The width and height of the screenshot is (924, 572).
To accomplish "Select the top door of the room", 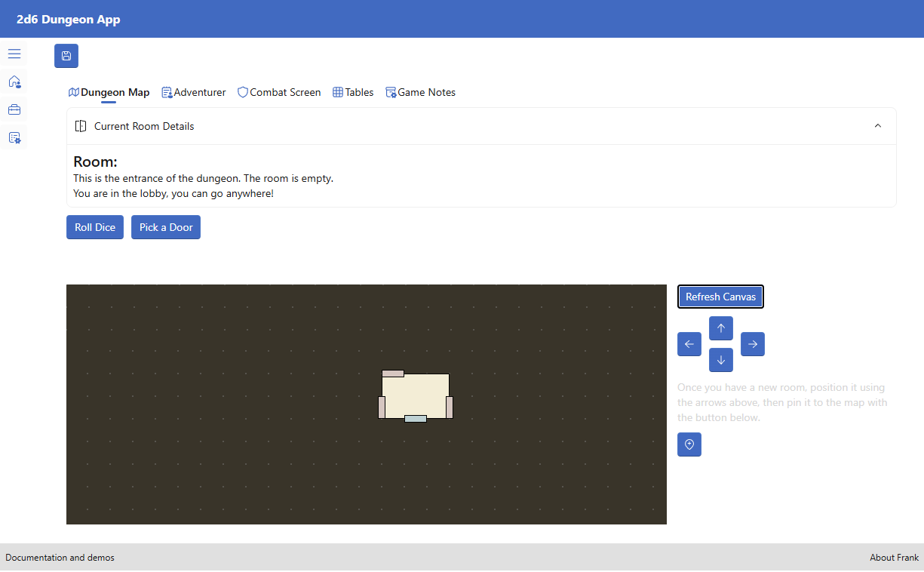I will click(x=393, y=374).
